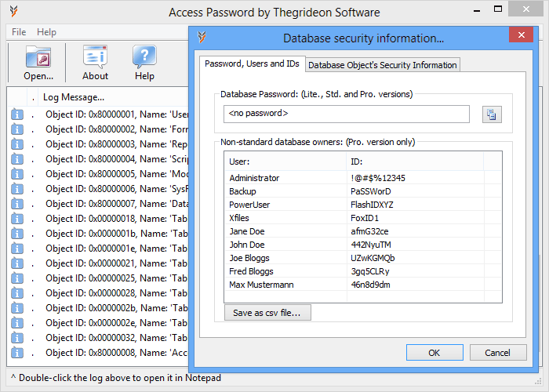Copy database password with the clipboard icon
This screenshot has height=392, width=549.
point(492,114)
